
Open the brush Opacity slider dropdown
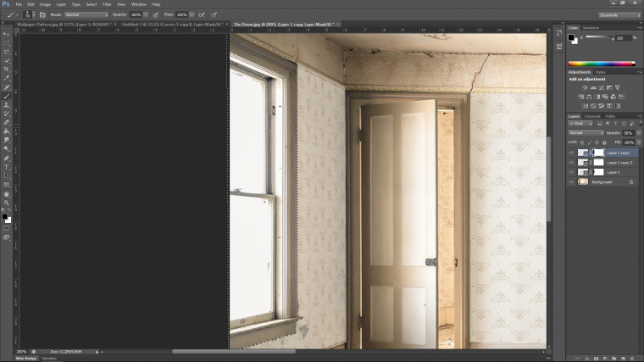pyautogui.click(x=146, y=14)
